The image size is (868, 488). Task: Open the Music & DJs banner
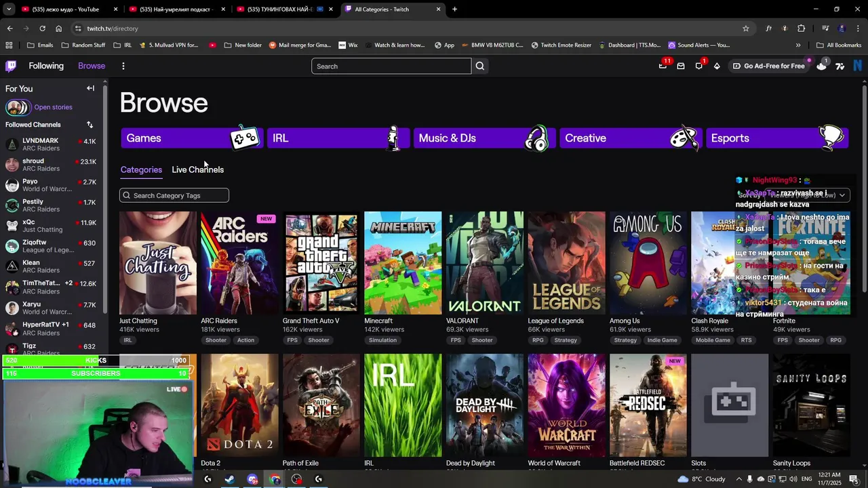pyautogui.click(x=484, y=138)
